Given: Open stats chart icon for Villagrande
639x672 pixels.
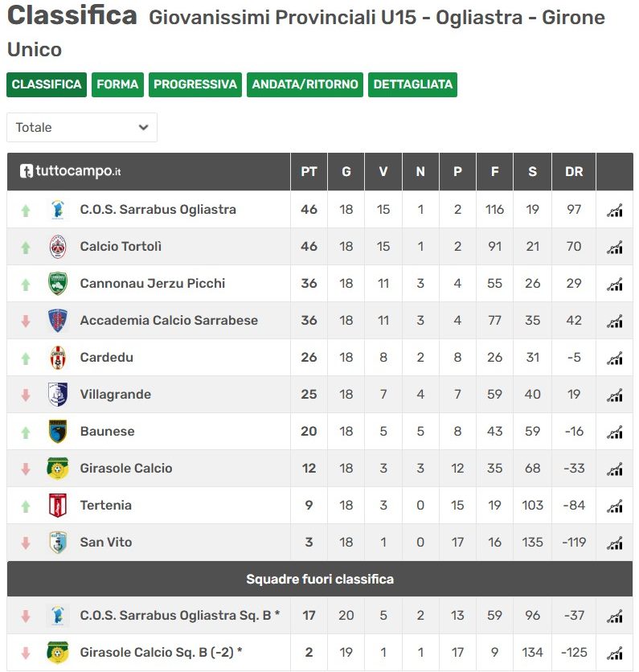Looking at the screenshot, I should coord(614,395).
